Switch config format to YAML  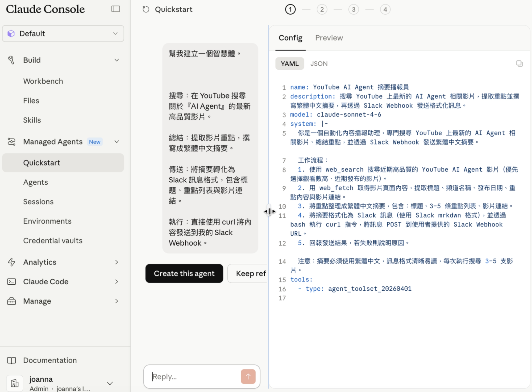289,64
